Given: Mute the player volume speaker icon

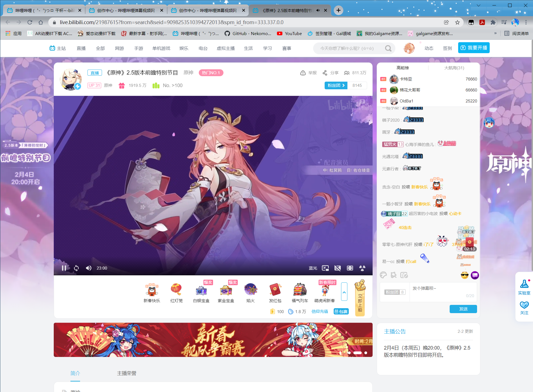Looking at the screenshot, I should coord(88,268).
